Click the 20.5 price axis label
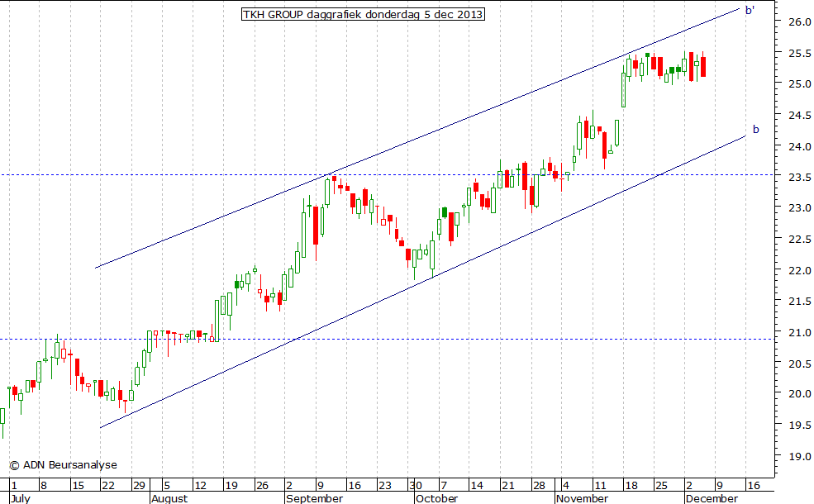 [799, 364]
